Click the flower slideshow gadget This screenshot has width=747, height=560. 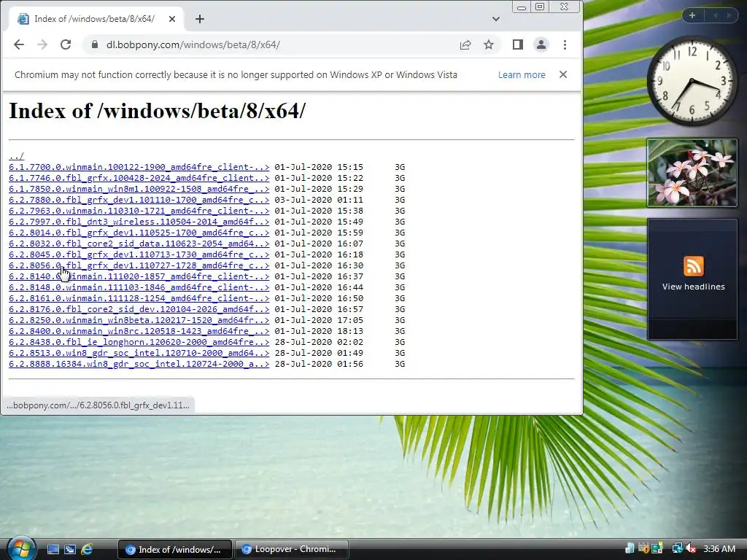[692, 173]
